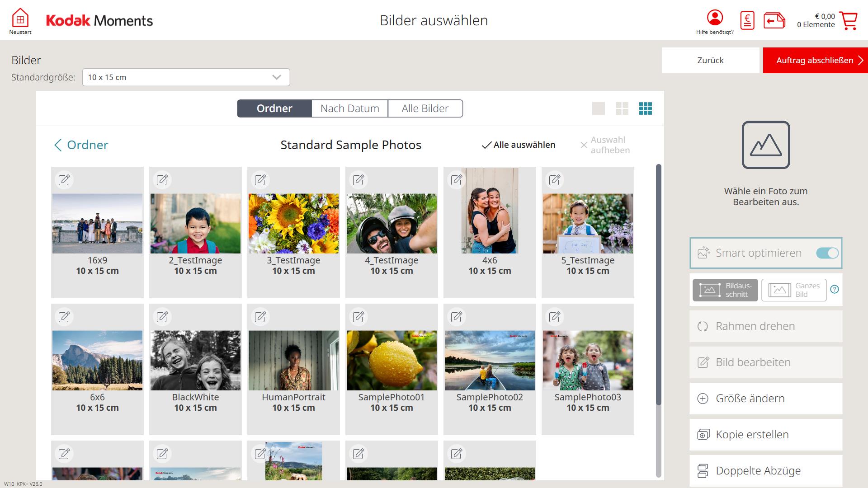Switch to single large image view
This screenshot has width=868, height=488.
[598, 108]
